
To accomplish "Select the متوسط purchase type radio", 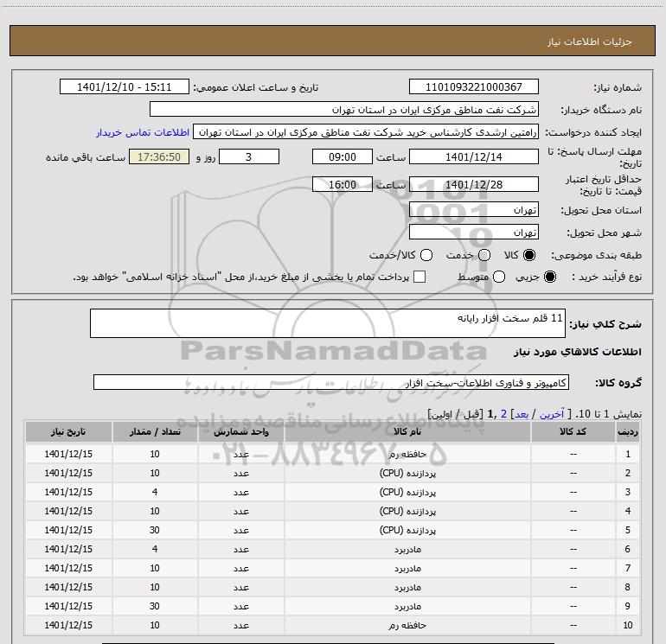I will [x=499, y=277].
